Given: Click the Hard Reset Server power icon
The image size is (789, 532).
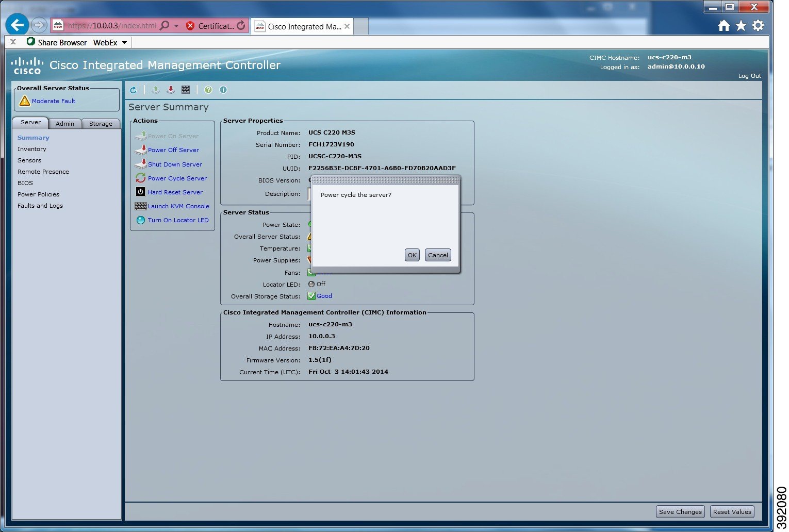Looking at the screenshot, I should click(x=140, y=192).
